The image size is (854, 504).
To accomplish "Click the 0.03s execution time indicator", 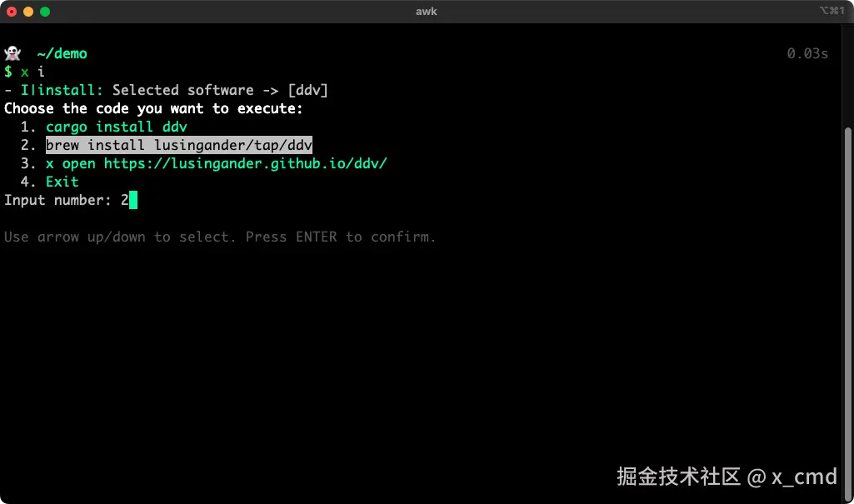I will [807, 53].
